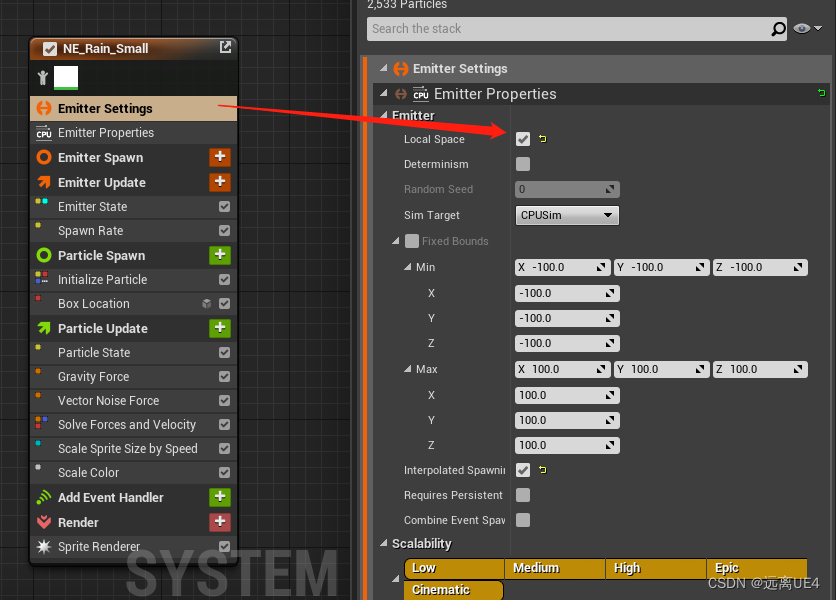The image size is (836, 600).
Task: Click the Cinematic scalability button
Action: (x=453, y=591)
